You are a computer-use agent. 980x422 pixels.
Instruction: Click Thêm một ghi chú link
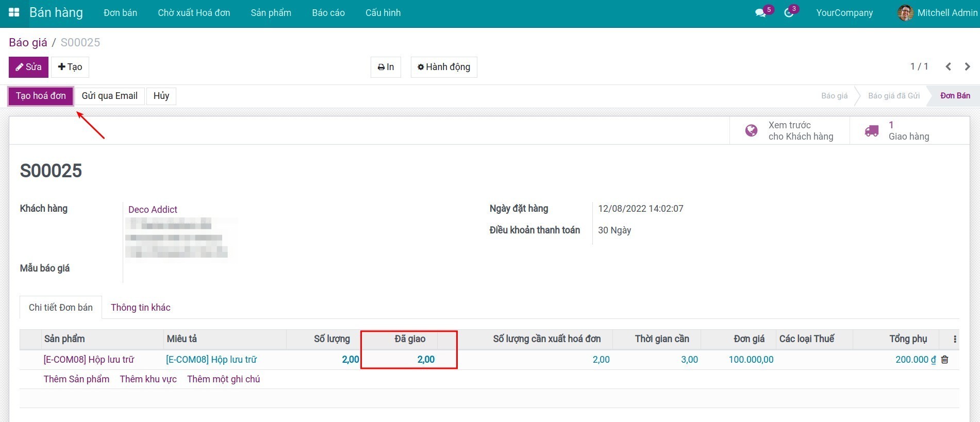tap(223, 379)
